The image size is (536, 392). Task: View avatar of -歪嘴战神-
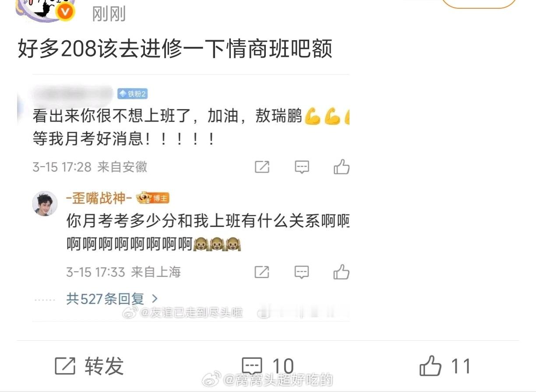tap(45, 203)
